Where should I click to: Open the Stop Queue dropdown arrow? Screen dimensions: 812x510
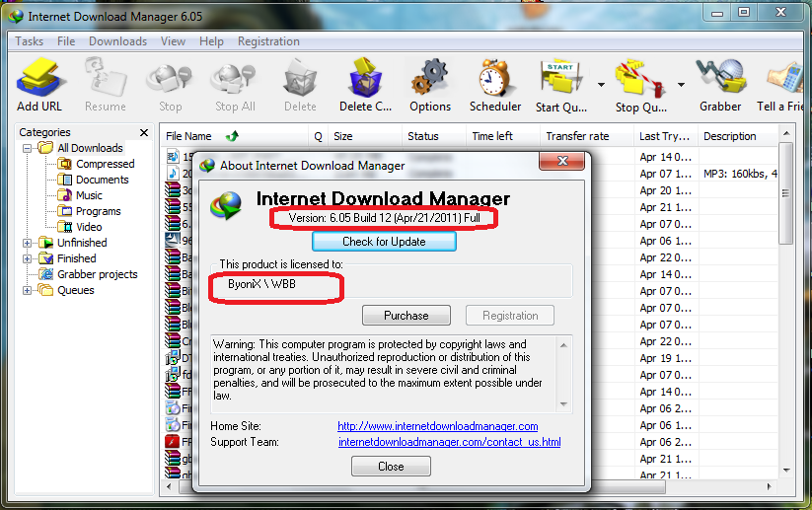[x=681, y=85]
